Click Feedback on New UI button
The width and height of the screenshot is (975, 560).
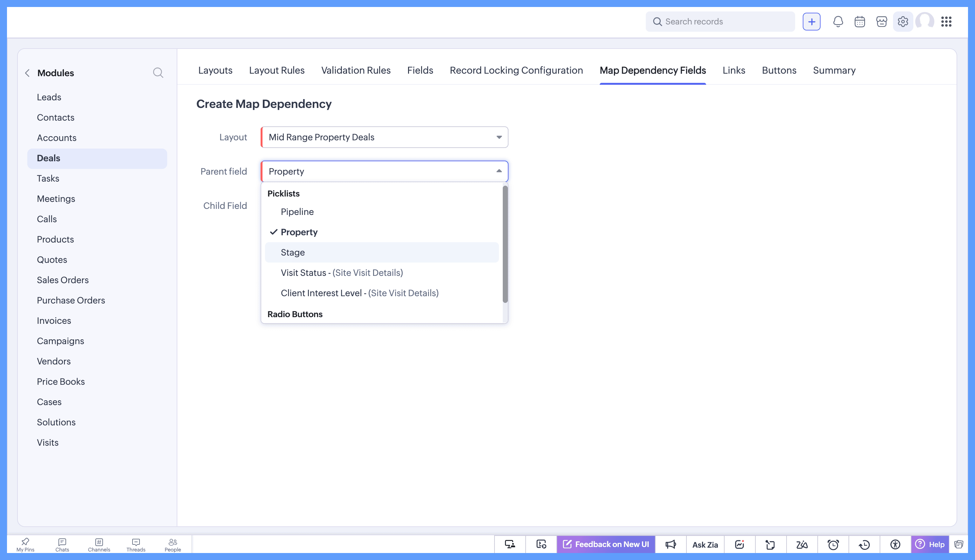(606, 544)
